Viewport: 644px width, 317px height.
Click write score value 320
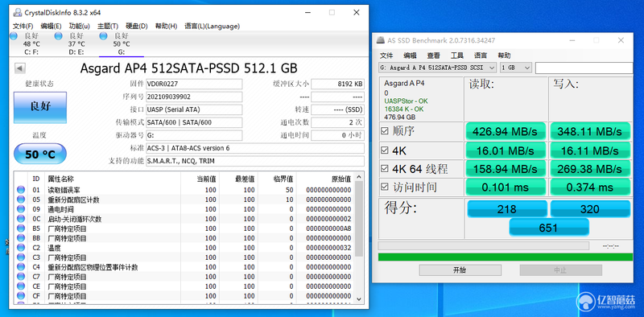coord(590,209)
